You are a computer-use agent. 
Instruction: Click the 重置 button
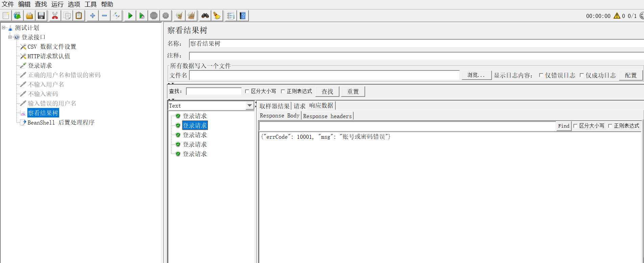(353, 91)
